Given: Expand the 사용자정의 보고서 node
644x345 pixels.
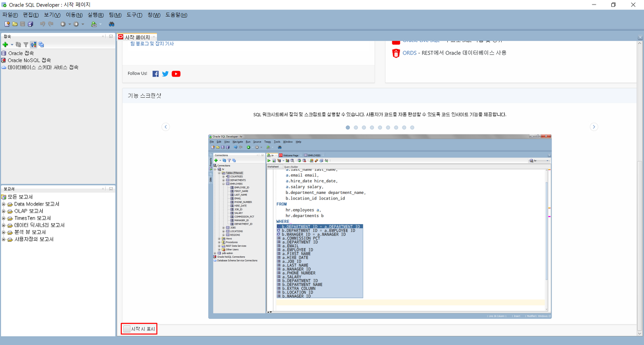Looking at the screenshot, I should 4,239.
